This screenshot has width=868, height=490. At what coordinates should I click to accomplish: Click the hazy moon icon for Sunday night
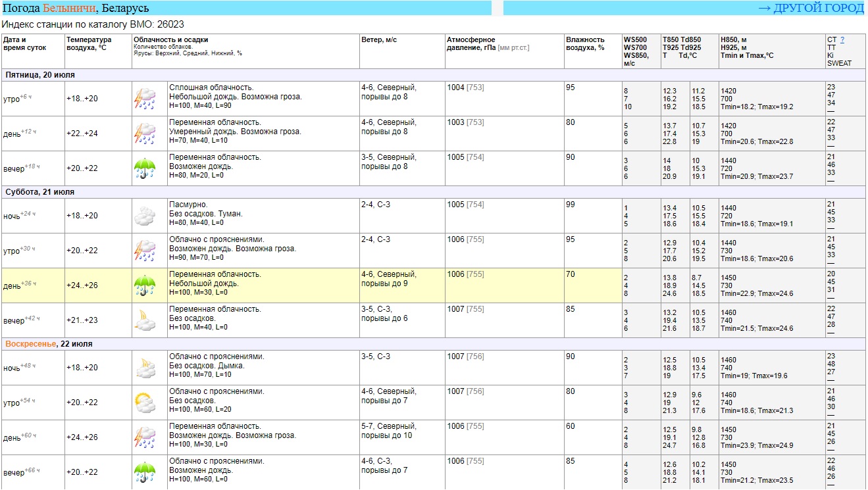[x=145, y=368]
